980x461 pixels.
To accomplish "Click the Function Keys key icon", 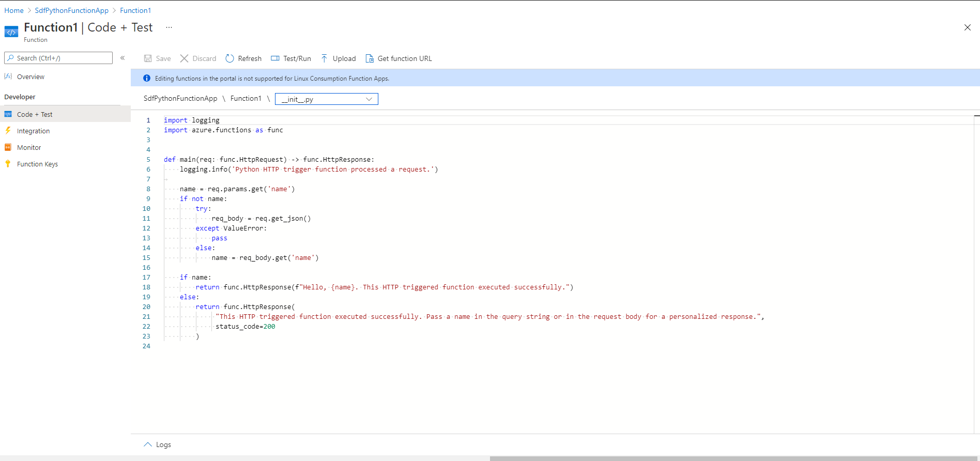I will click(8, 164).
